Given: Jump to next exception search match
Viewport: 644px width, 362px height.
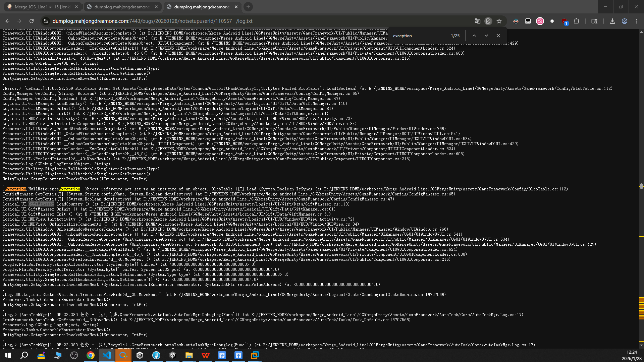Looking at the screenshot, I should [486, 36].
